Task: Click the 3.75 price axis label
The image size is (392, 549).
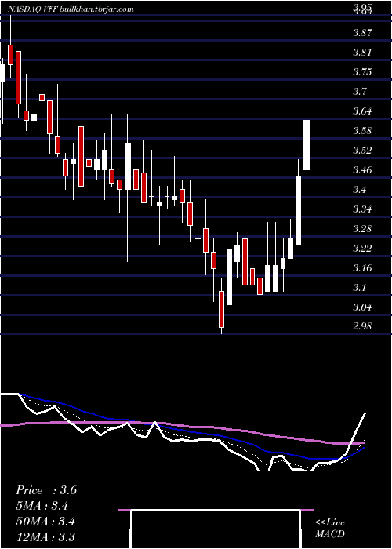Action: click(362, 72)
